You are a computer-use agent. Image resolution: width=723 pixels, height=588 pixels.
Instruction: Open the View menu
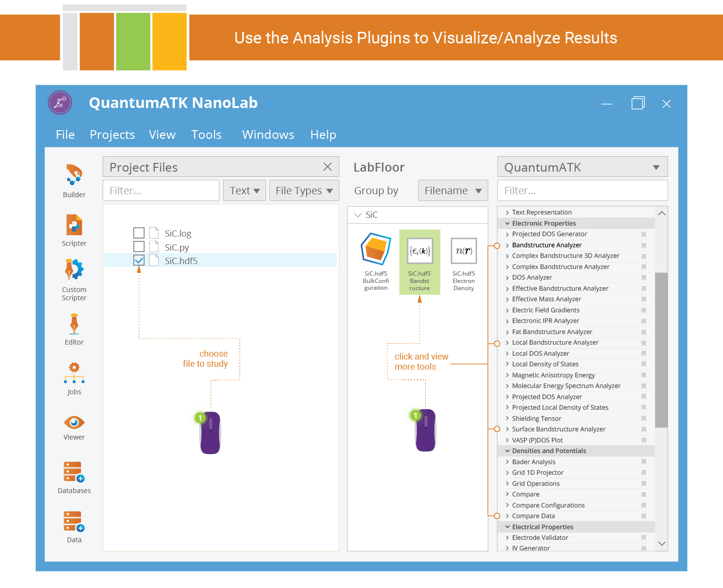[x=162, y=134]
